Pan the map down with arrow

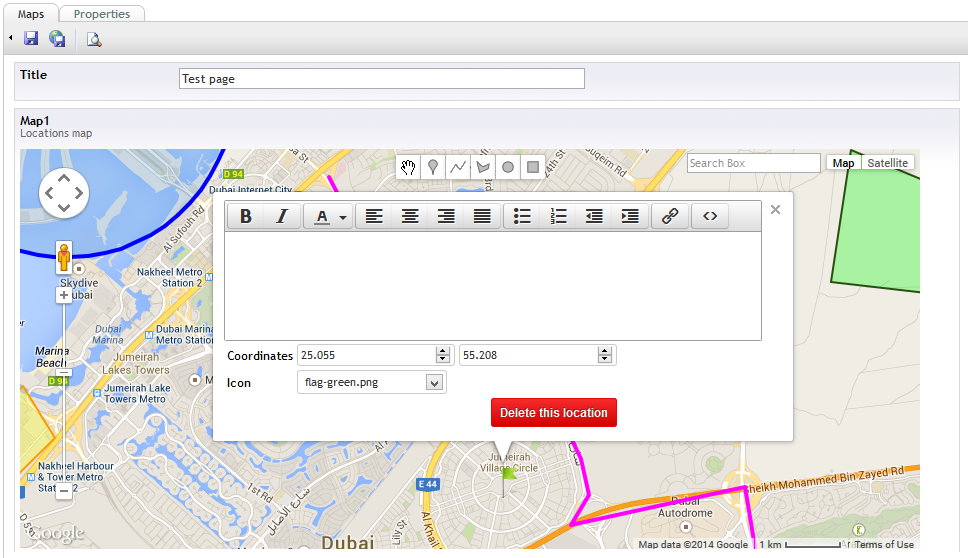[64, 207]
